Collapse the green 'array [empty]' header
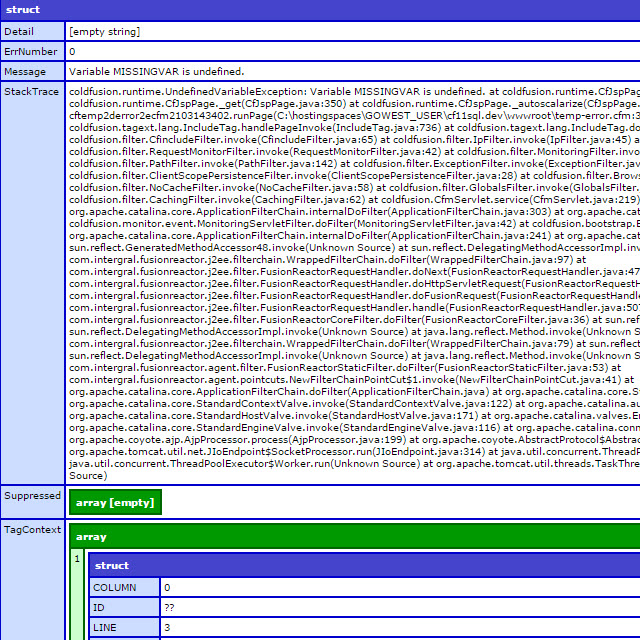Viewport: 640px width, 640px height. pyautogui.click(x=116, y=502)
